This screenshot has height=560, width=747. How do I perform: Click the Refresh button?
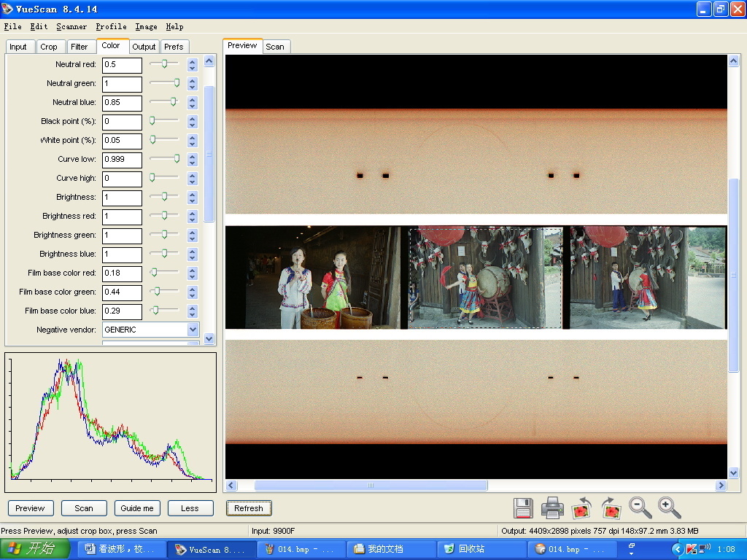tap(249, 508)
